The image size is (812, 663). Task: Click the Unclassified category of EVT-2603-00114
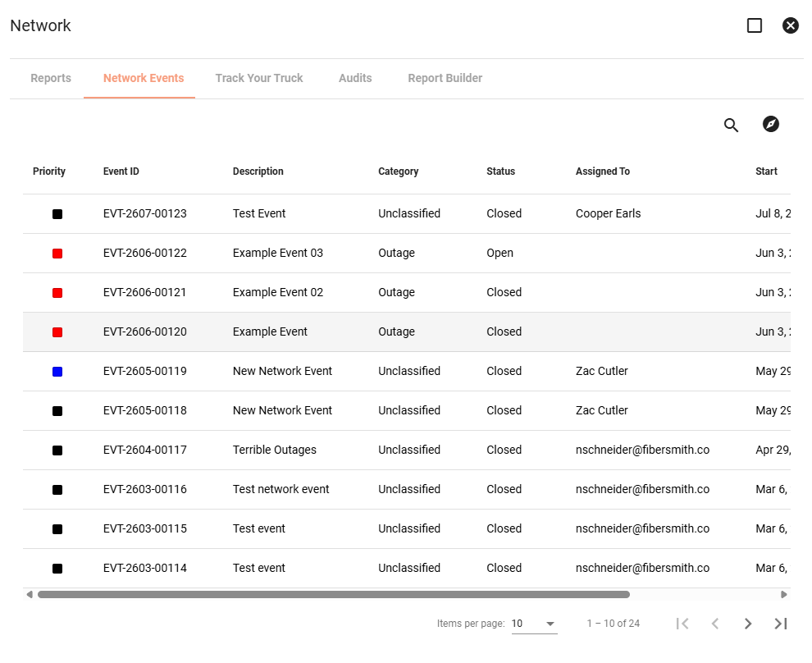click(x=409, y=568)
